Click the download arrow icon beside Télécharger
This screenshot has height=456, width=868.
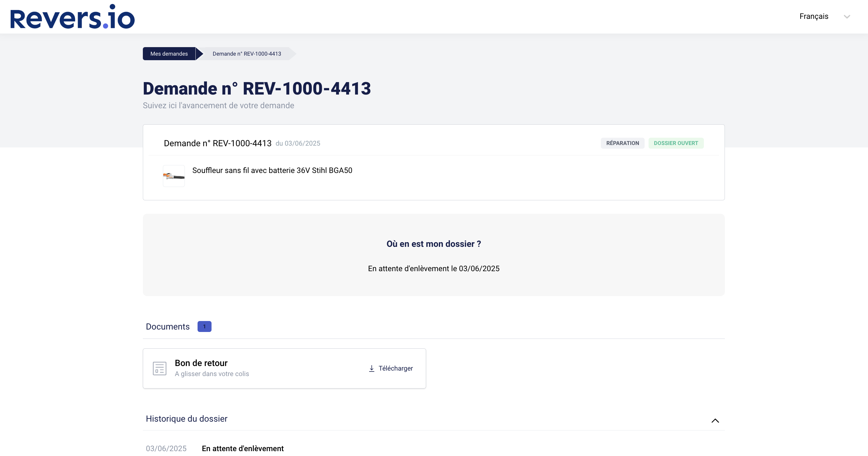point(372,368)
